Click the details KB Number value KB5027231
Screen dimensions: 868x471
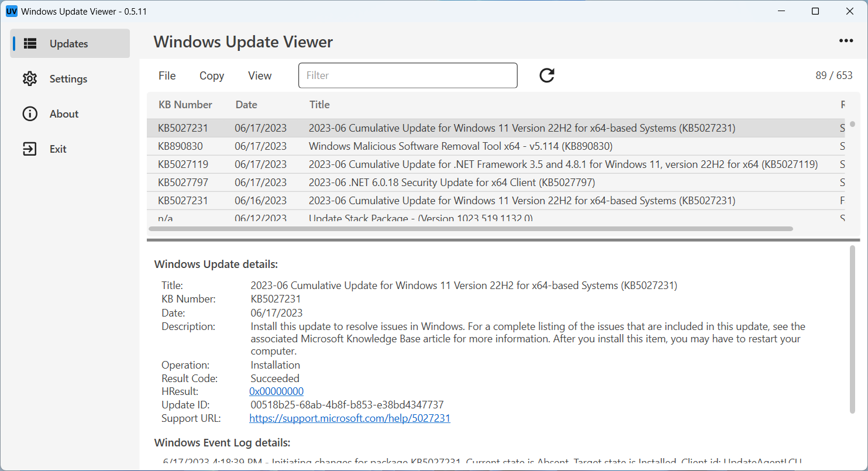pyautogui.click(x=275, y=300)
